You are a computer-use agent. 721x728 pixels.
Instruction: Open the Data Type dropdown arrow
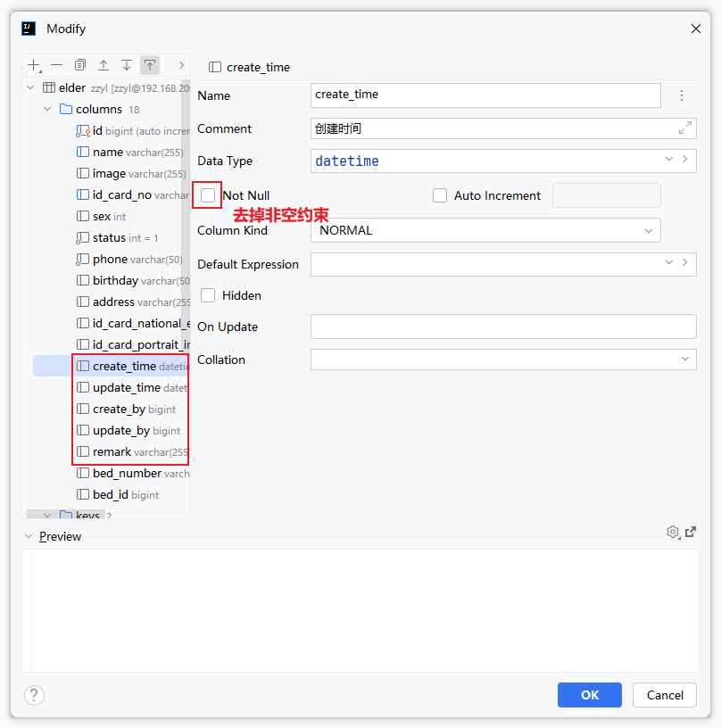tap(669, 159)
